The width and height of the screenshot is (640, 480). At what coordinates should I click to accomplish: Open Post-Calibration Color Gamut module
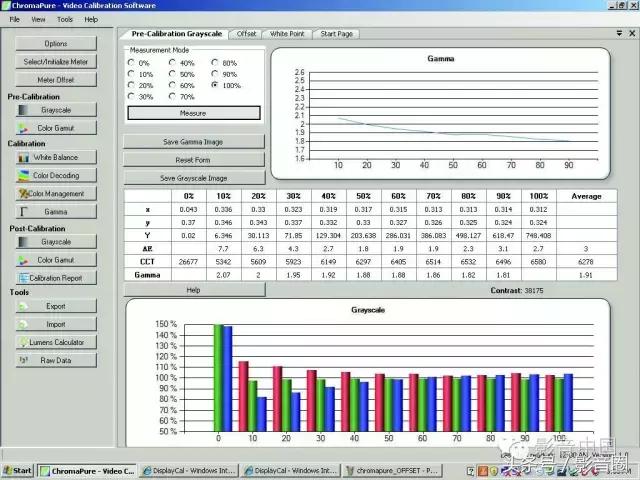56,260
